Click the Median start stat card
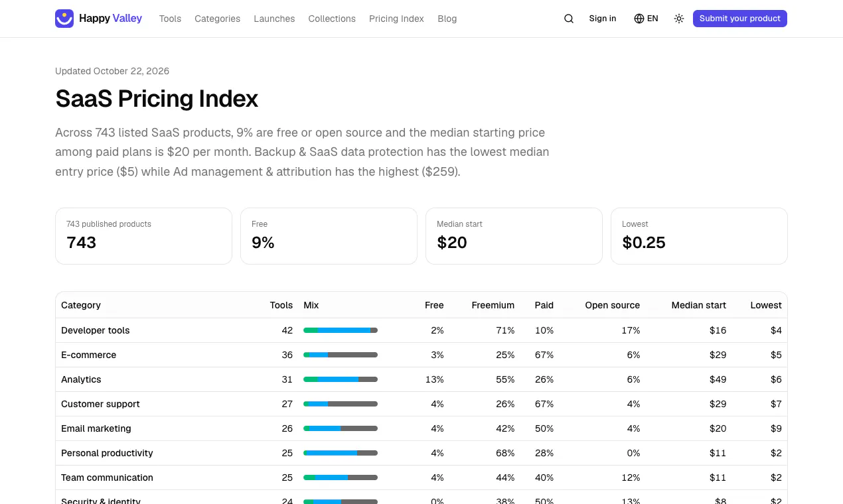Image resolution: width=843 pixels, height=504 pixels. 514,236
